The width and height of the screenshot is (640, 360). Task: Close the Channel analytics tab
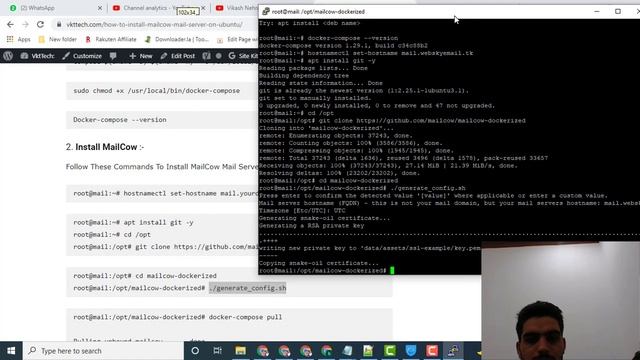(203, 8)
